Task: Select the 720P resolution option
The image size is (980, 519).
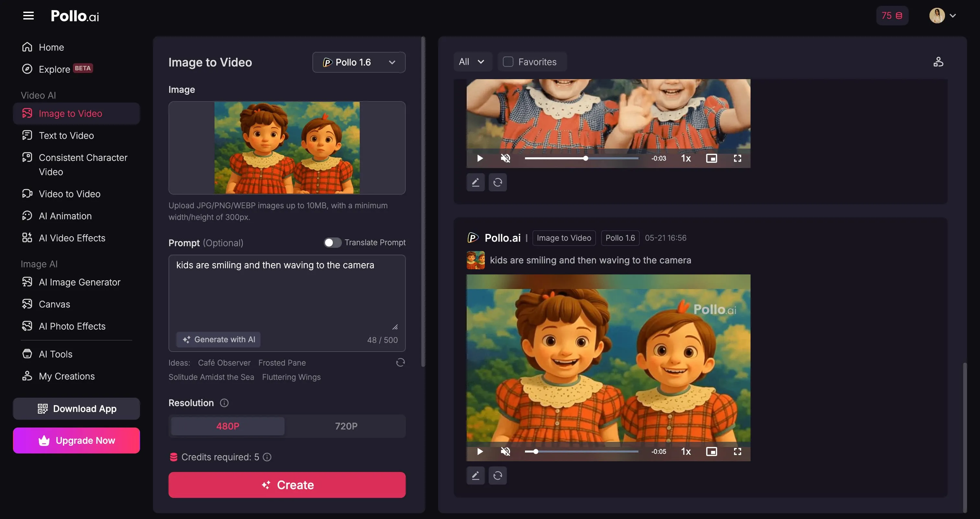Action: 346,426
